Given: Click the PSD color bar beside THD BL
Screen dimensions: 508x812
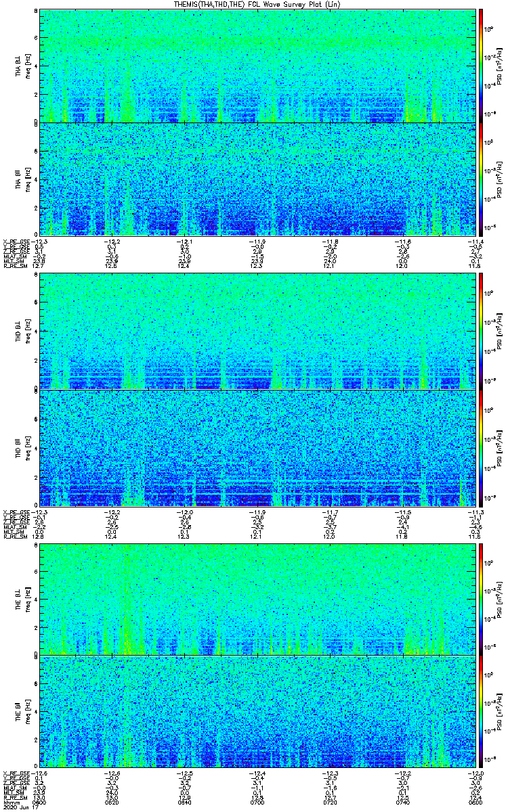Looking at the screenshot, I should 482,331.
